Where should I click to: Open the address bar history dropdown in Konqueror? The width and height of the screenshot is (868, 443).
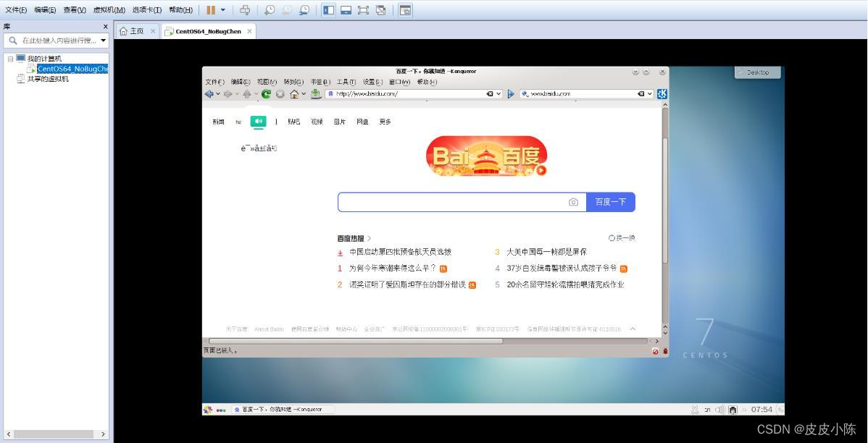tap(498, 93)
